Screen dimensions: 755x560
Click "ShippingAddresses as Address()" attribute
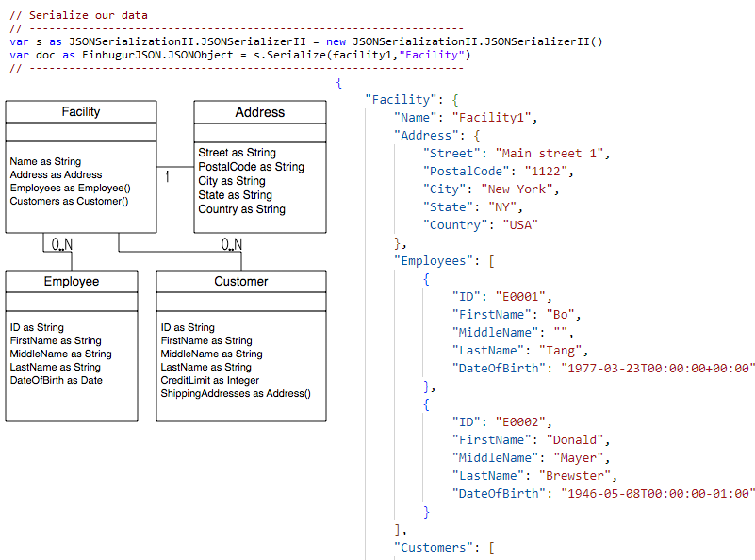point(236,393)
